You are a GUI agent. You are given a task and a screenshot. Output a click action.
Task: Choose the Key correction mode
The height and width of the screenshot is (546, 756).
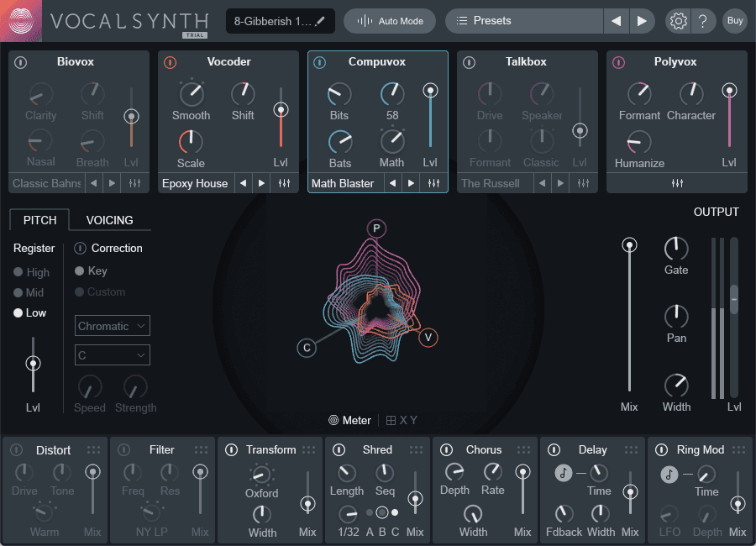pyautogui.click(x=91, y=270)
